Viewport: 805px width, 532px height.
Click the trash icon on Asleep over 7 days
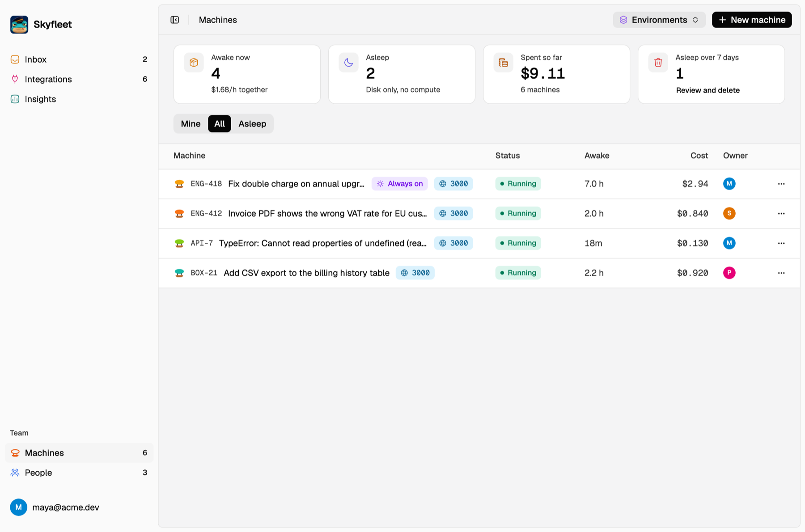(x=658, y=63)
